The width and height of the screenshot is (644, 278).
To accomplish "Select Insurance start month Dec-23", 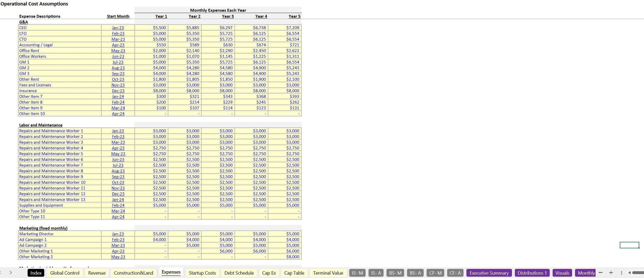I will click(118, 91).
